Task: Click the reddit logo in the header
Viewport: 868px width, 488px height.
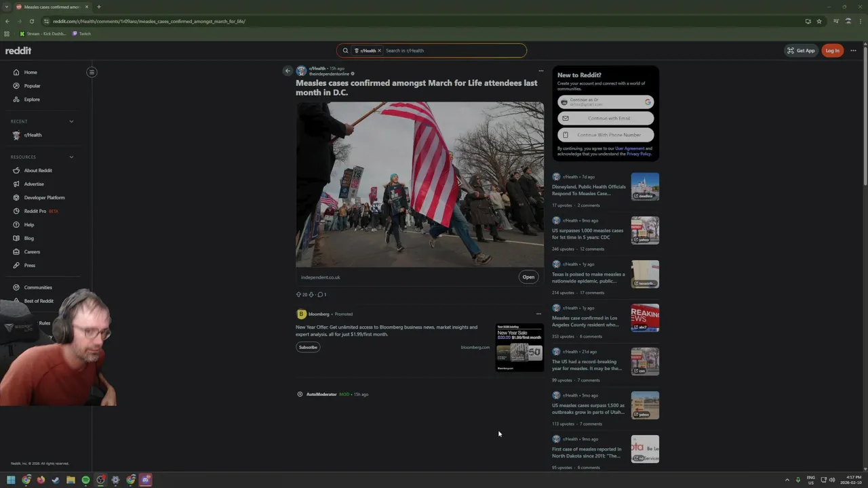Action: point(18,51)
